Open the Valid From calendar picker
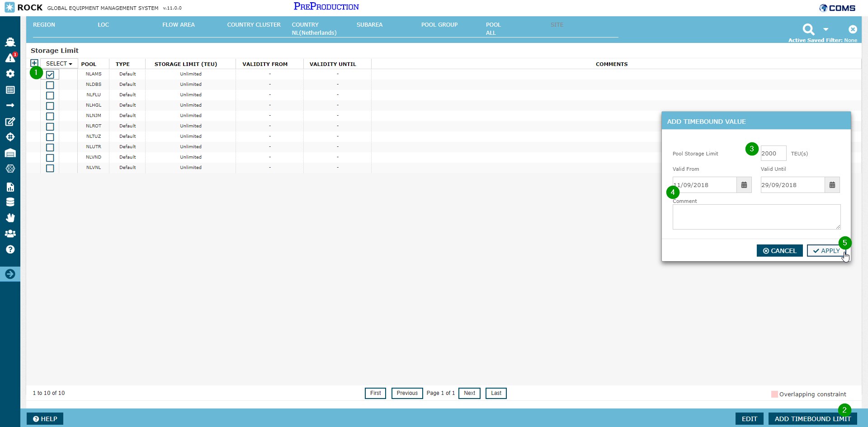The image size is (868, 427). coord(744,185)
